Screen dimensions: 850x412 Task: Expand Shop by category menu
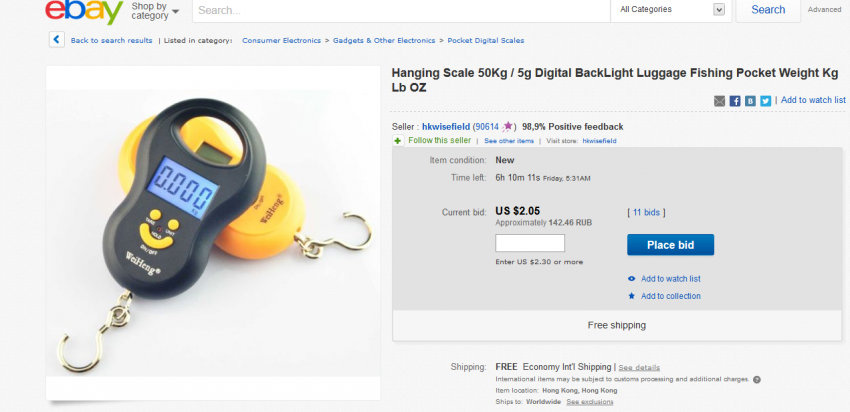point(155,11)
